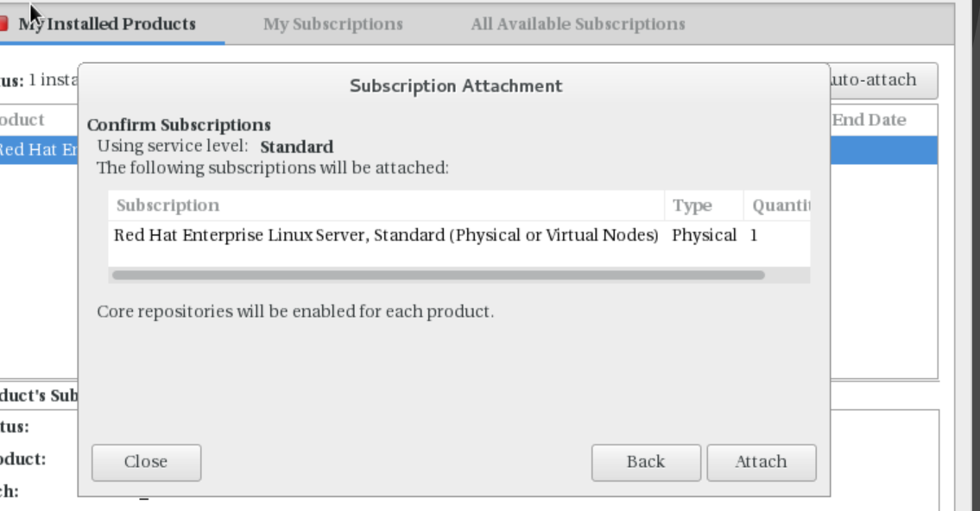Open the My Subscriptions tab
Screen dimensions: 980x511
[333, 24]
